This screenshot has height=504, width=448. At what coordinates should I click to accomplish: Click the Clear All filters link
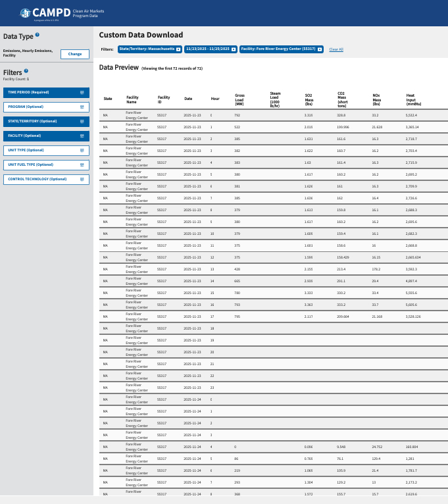point(336,49)
